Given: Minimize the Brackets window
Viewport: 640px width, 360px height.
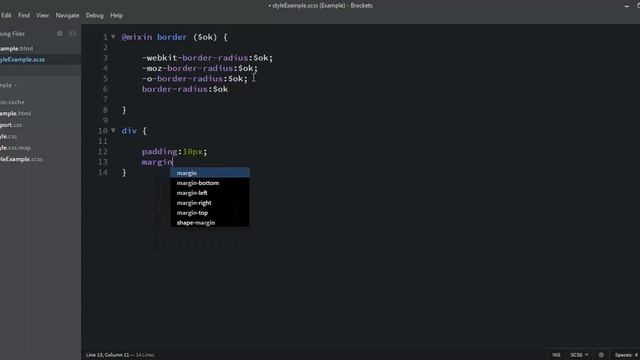Looking at the screenshot, I should coord(627,6).
